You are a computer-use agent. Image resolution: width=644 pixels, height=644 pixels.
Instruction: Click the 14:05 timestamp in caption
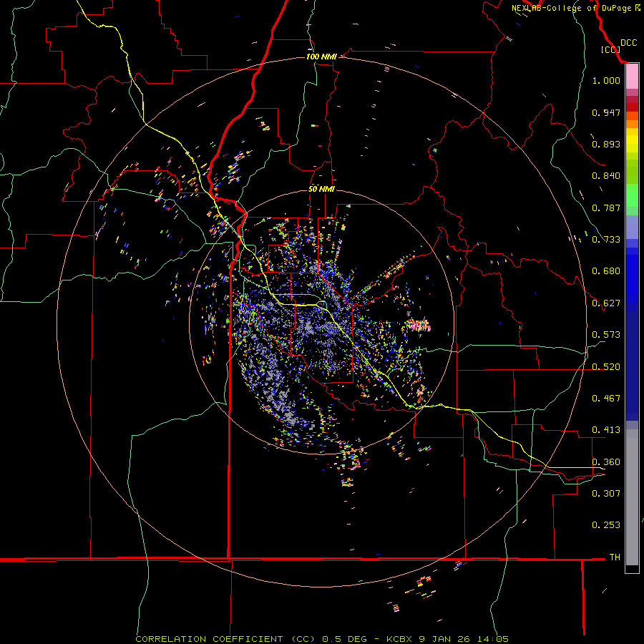click(x=493, y=639)
